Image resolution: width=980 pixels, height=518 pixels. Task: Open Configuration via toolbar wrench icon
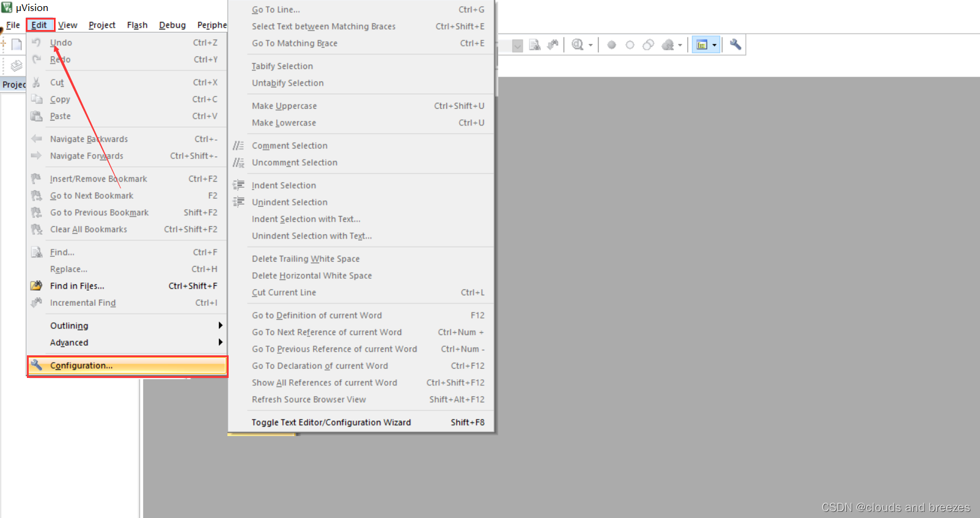pos(735,45)
